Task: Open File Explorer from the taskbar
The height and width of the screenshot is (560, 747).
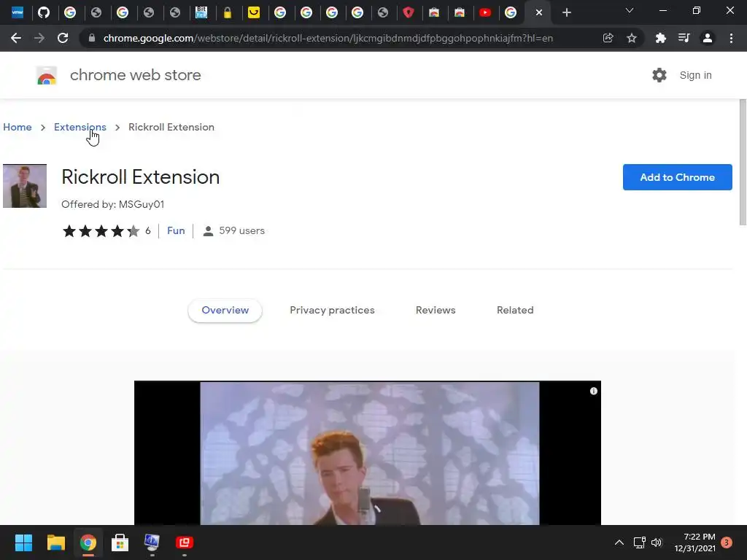Action: pos(55,542)
